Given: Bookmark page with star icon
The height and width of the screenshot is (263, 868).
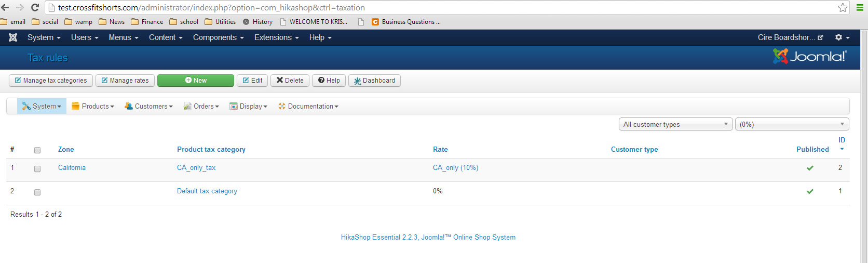Looking at the screenshot, I should [843, 7].
